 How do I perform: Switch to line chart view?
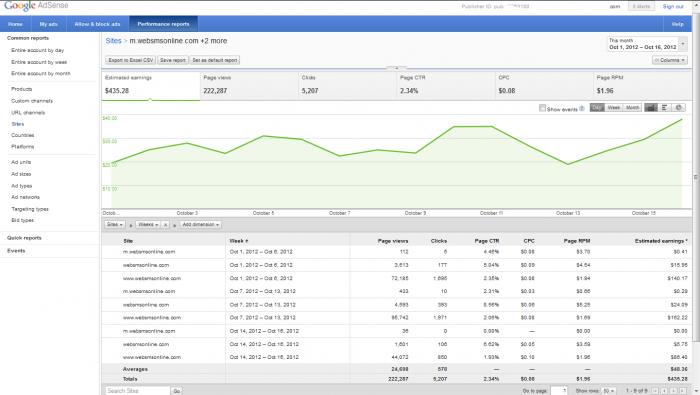[x=651, y=108]
